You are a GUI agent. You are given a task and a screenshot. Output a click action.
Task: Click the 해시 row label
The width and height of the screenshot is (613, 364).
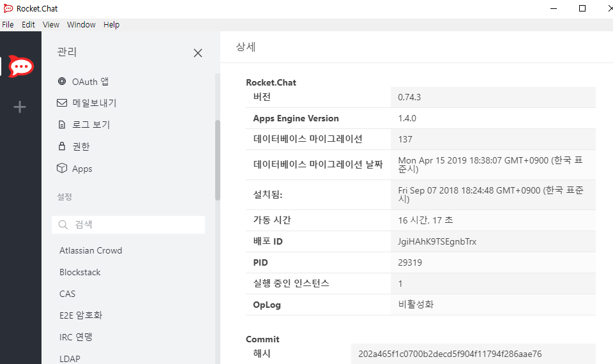[262, 353]
